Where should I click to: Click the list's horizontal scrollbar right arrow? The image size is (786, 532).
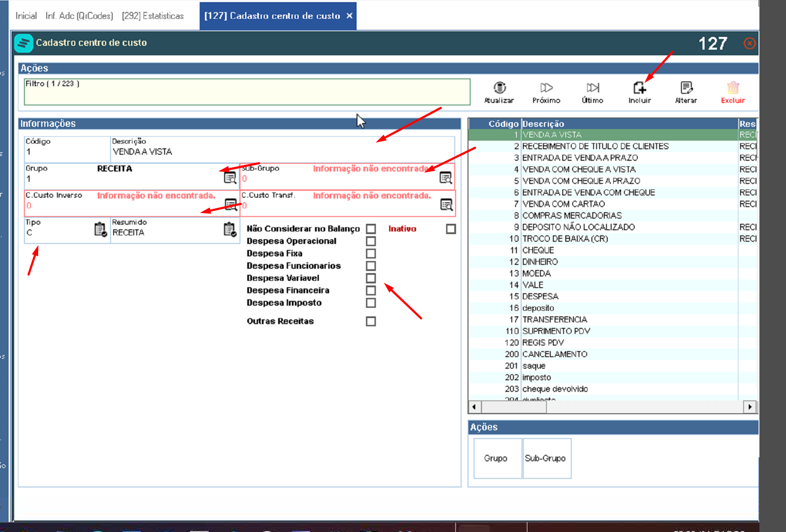pos(750,406)
